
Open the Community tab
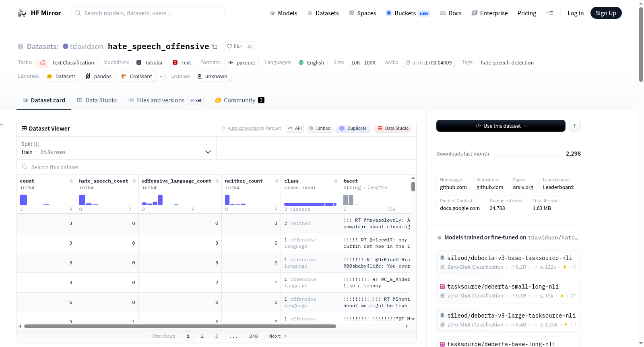(239, 100)
